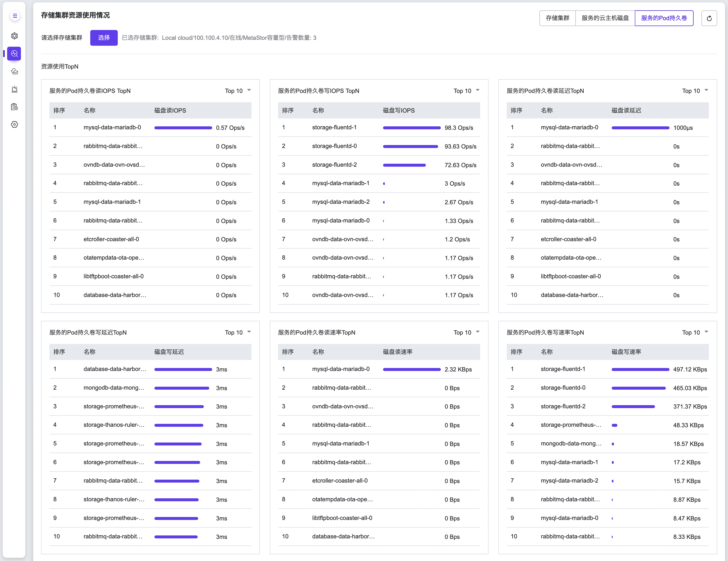Click storage-fluentd-0 in 写IOPS table

[334, 146]
